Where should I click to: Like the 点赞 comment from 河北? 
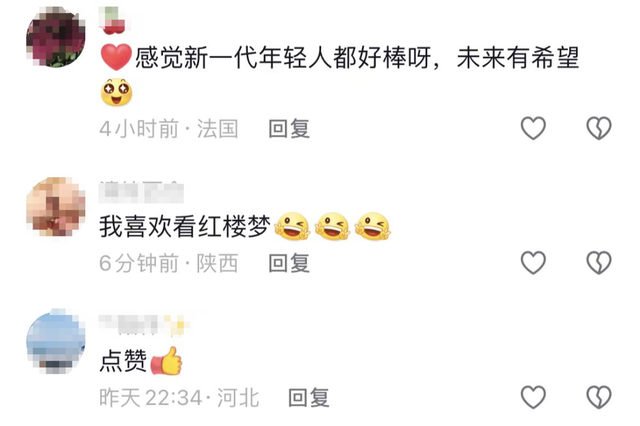point(533,397)
